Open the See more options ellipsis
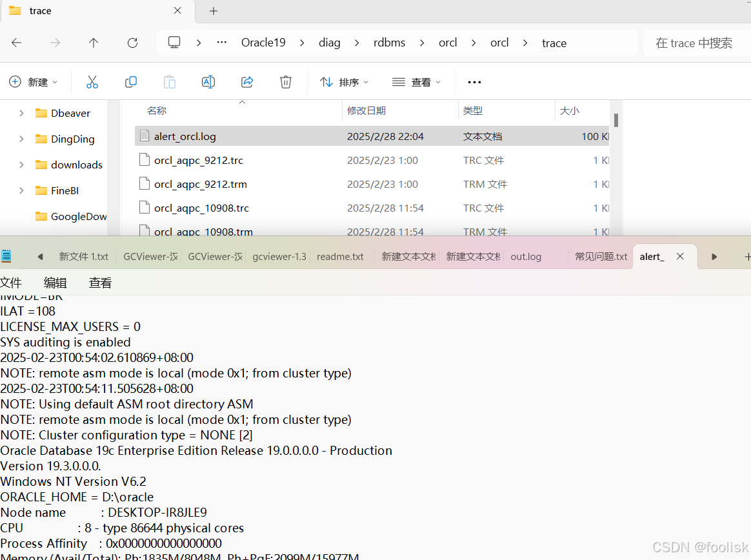 point(474,83)
